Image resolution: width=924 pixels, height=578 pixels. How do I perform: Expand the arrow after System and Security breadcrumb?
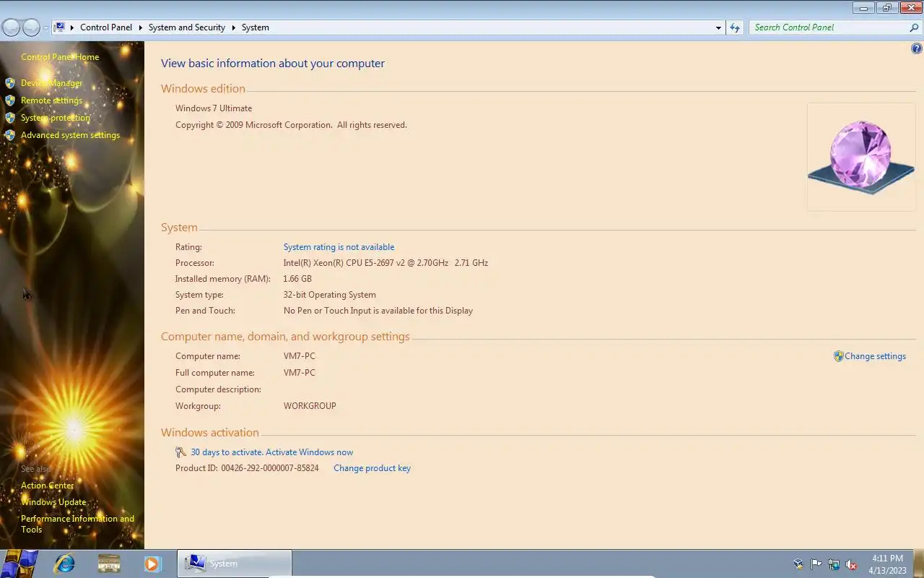click(x=234, y=27)
